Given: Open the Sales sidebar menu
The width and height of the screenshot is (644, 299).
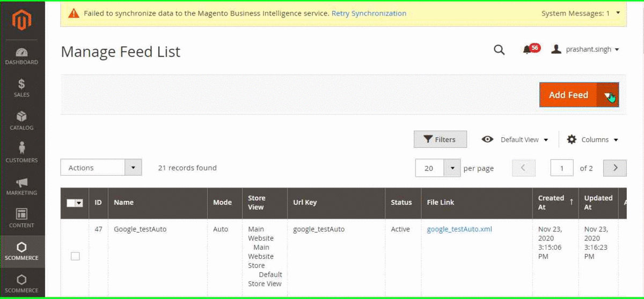Looking at the screenshot, I should click(x=22, y=88).
